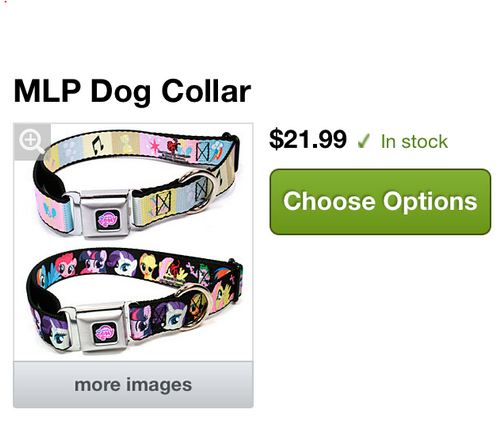Click the green In stock checkmark icon
498x425 pixels.
[363, 141]
